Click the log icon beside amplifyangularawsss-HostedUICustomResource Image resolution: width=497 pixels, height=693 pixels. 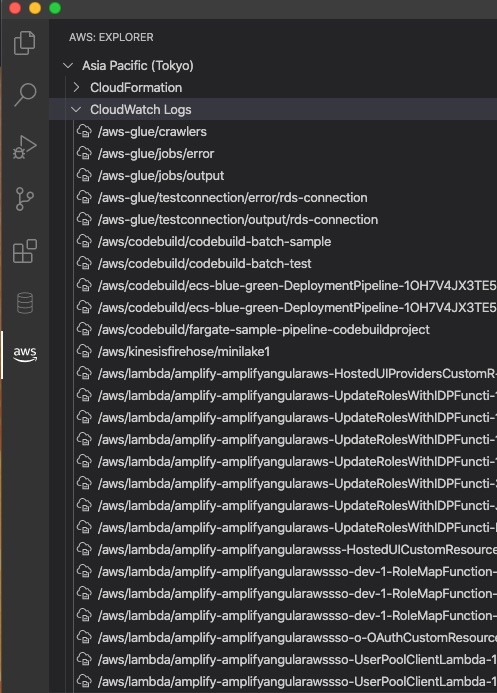pyautogui.click(x=84, y=550)
